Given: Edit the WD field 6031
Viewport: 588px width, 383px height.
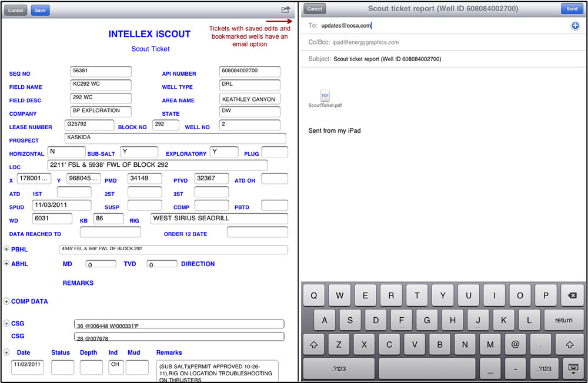Looking at the screenshot, I should pyautogui.click(x=52, y=219).
